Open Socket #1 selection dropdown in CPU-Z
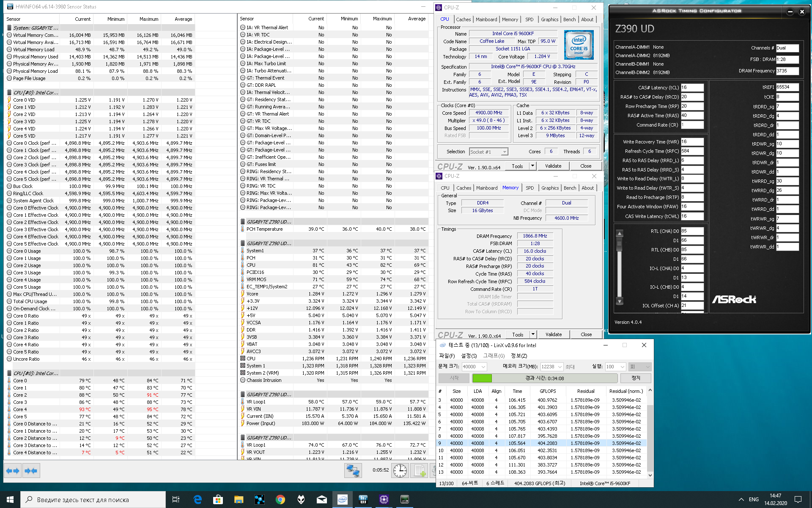812x508 pixels. [x=504, y=152]
